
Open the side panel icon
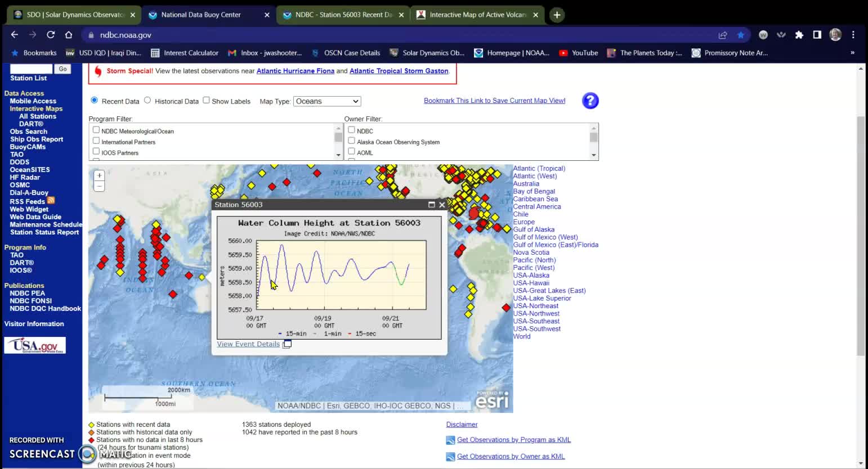817,35
